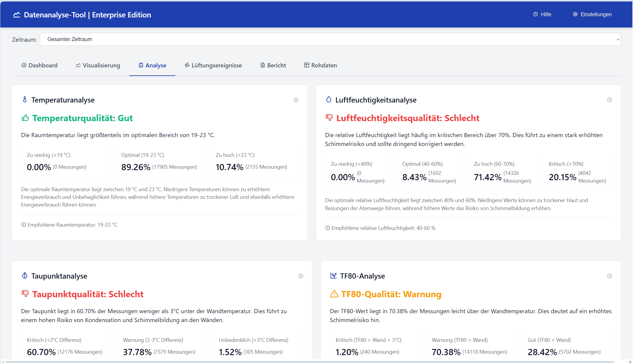The width and height of the screenshot is (633, 364).
Task: Switch to the Dashboard tab
Action: (40, 65)
